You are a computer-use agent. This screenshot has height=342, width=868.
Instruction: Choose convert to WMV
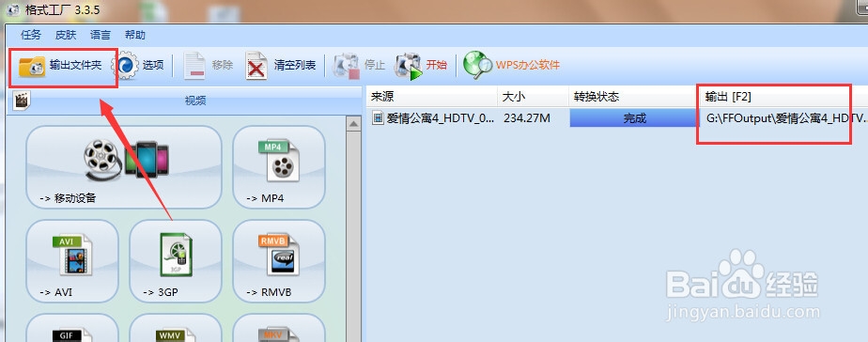point(176,328)
